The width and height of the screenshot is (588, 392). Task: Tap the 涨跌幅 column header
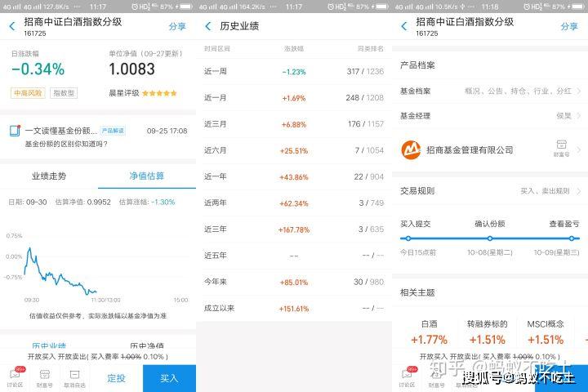coord(294,49)
